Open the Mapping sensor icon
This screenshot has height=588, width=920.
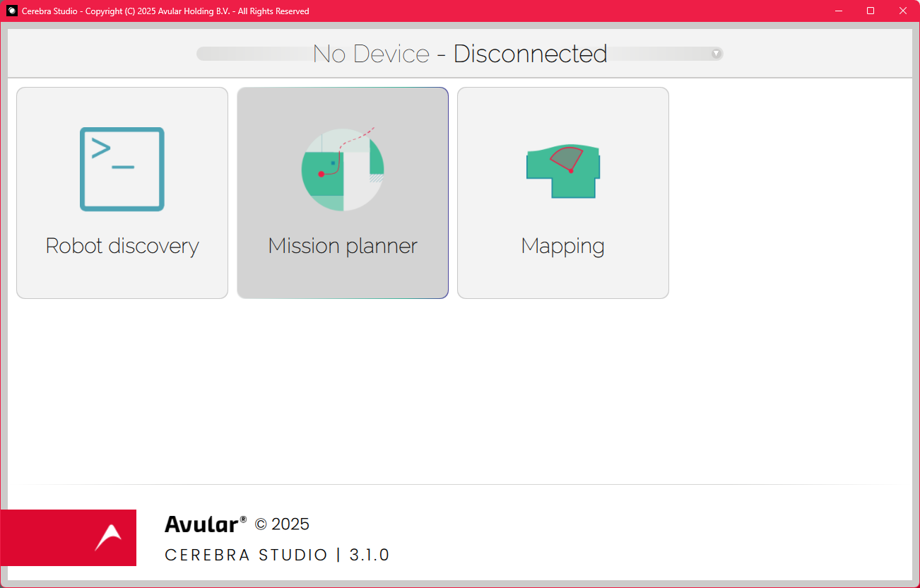coord(563,172)
